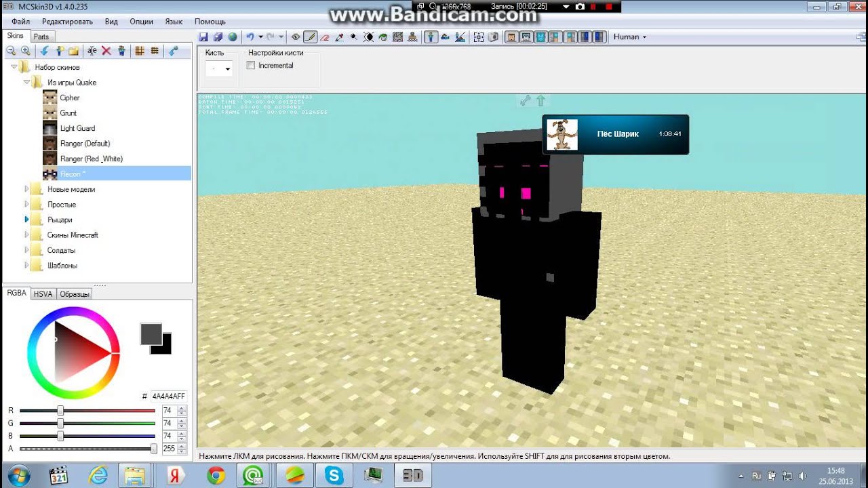Switch to 2D texture view
The width and height of the screenshot is (868, 488).
pyautogui.click(x=445, y=37)
